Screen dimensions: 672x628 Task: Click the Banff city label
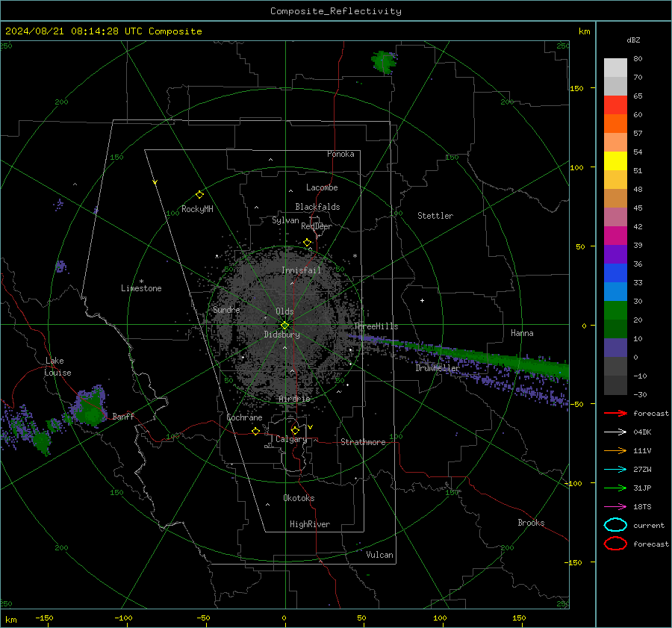click(x=123, y=416)
